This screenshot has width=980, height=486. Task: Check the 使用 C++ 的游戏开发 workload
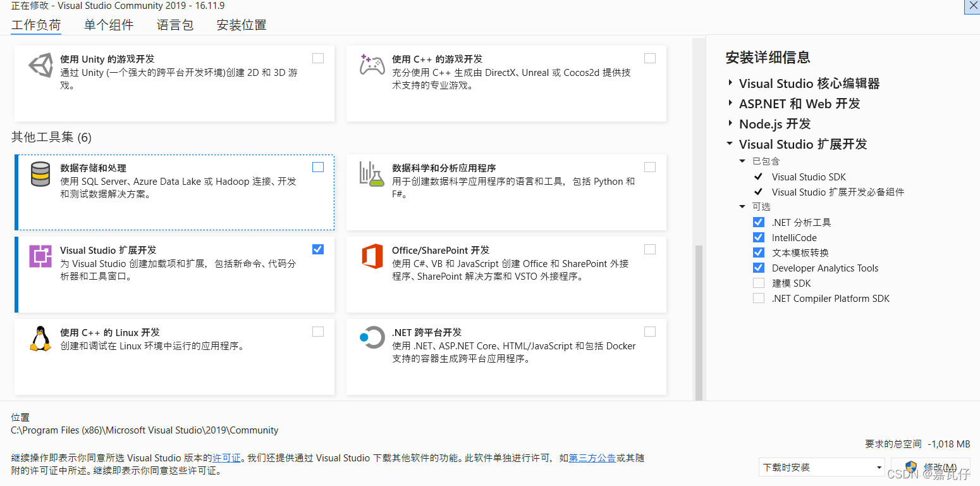tap(650, 58)
